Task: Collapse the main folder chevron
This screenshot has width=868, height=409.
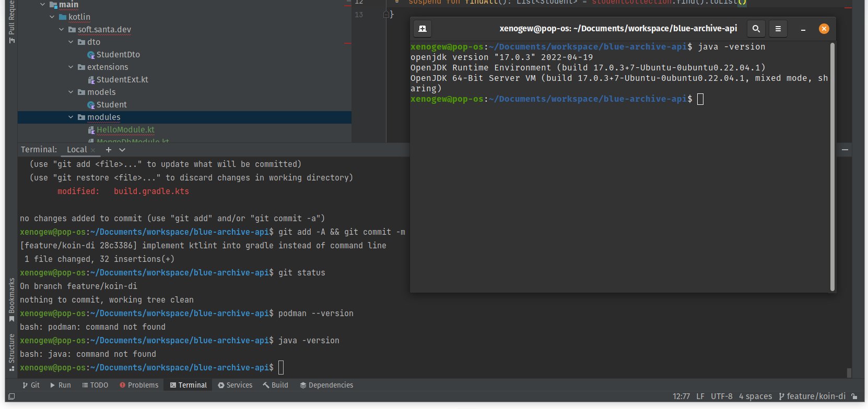Action: [43, 4]
